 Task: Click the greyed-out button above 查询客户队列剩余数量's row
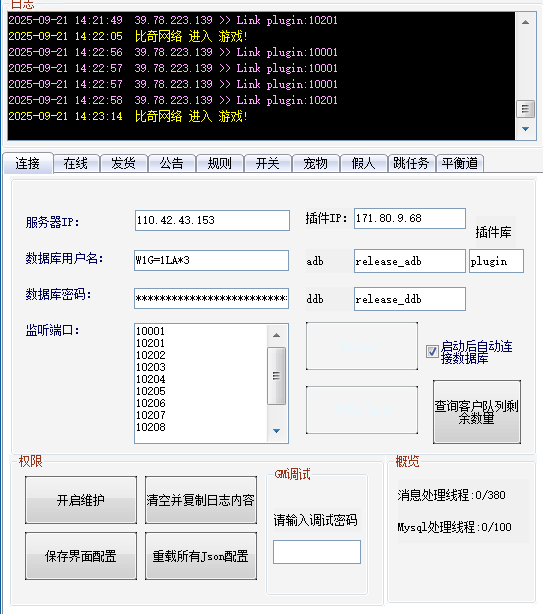pos(362,346)
